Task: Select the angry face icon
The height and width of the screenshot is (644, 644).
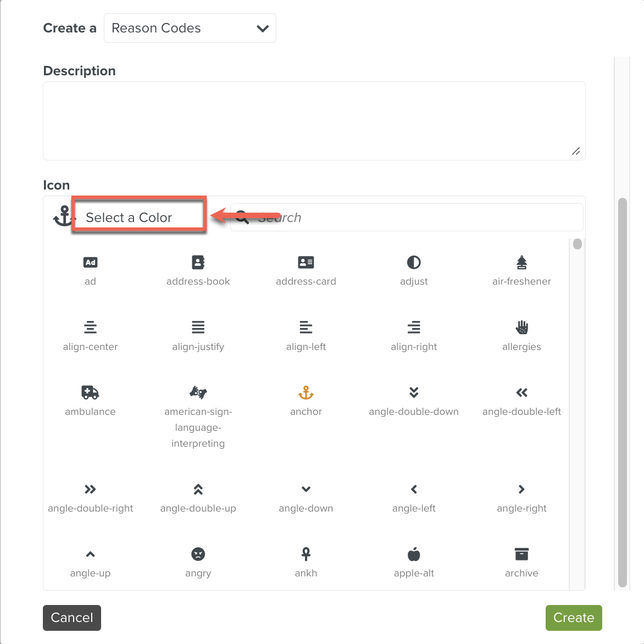Action: tap(198, 554)
